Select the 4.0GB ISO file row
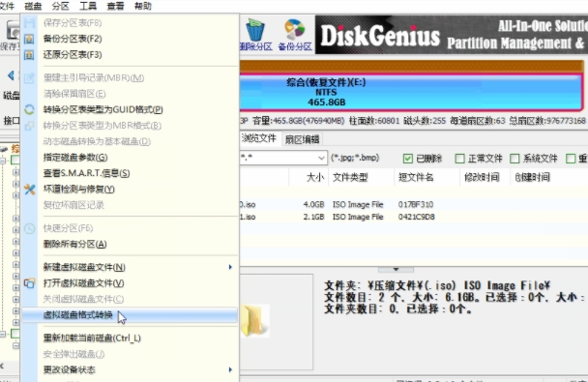This screenshot has width=588, height=382. [x=414, y=205]
